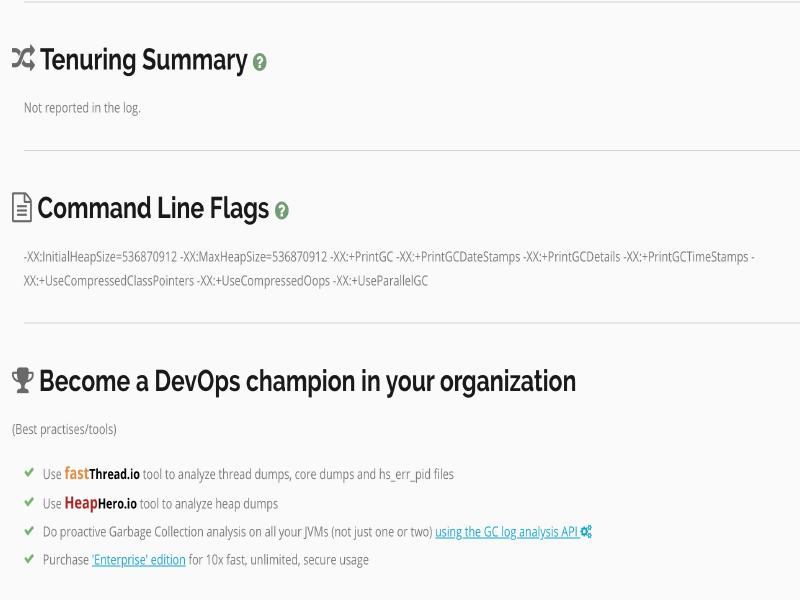Click the checkmark beside the fastThread.io line
The image size is (800, 600).
[29, 473]
